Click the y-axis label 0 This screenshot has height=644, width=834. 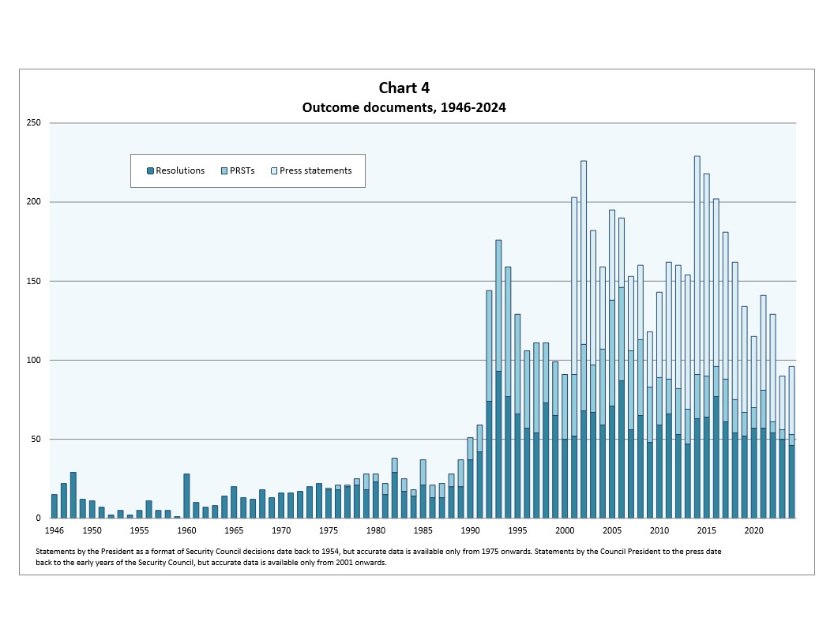click(x=38, y=518)
